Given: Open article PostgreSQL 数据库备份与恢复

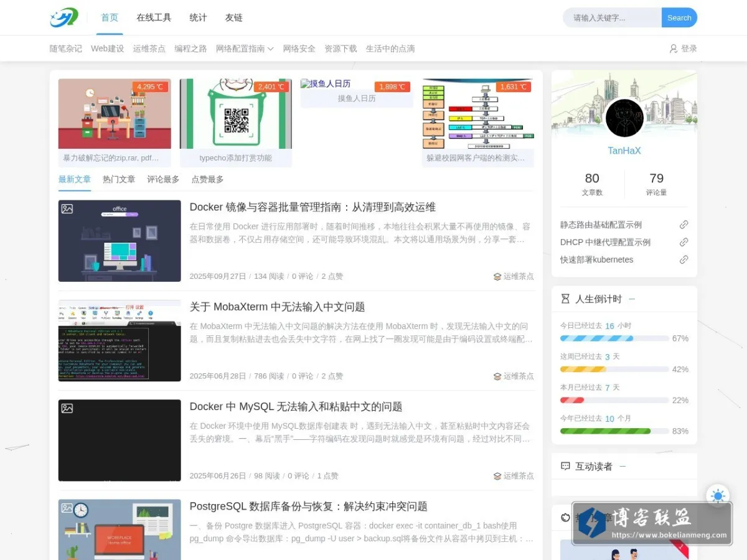Looking at the screenshot, I should [308, 506].
